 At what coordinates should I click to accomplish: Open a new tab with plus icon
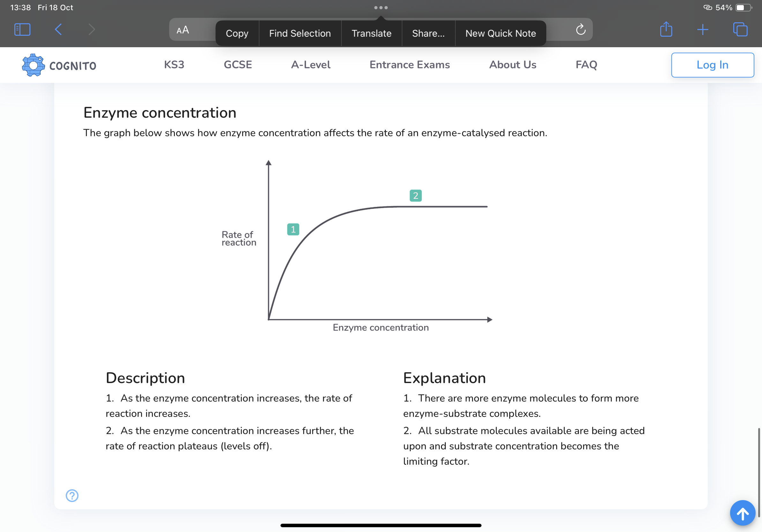pyautogui.click(x=703, y=30)
